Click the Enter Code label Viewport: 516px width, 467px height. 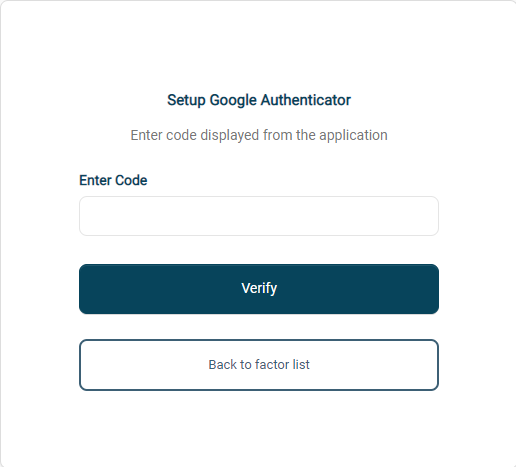113,180
